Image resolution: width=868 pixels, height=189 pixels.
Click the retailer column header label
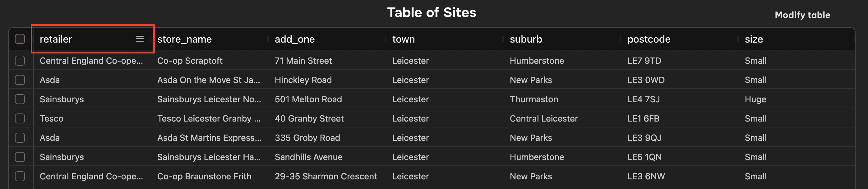point(56,39)
